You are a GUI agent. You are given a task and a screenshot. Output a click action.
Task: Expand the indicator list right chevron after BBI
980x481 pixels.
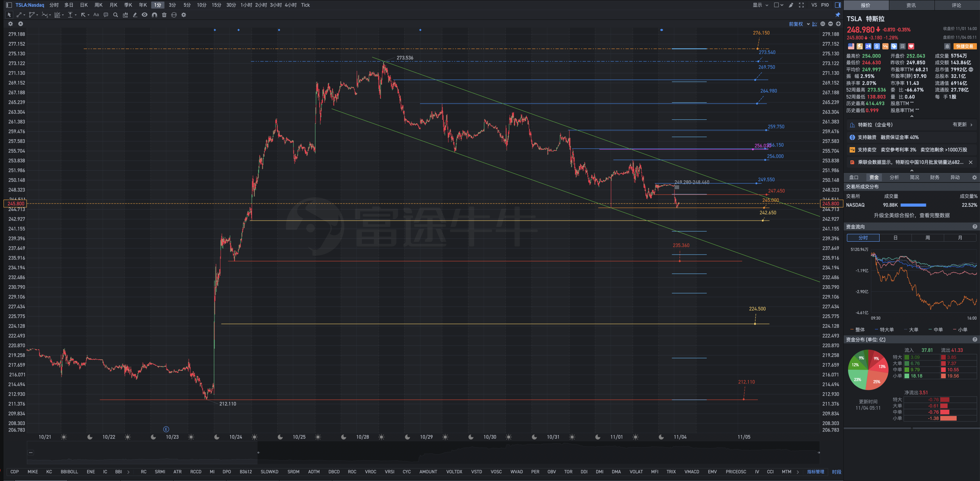[128, 472]
